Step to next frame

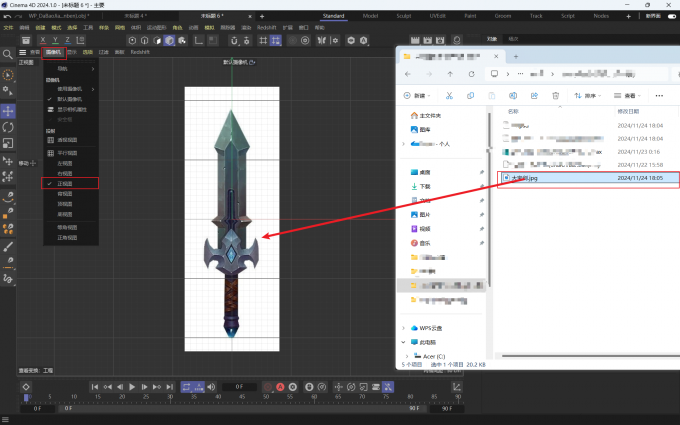[144, 387]
